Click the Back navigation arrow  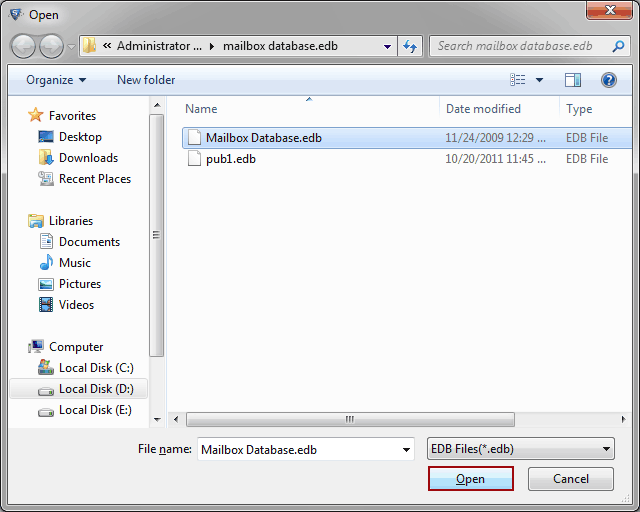24,46
